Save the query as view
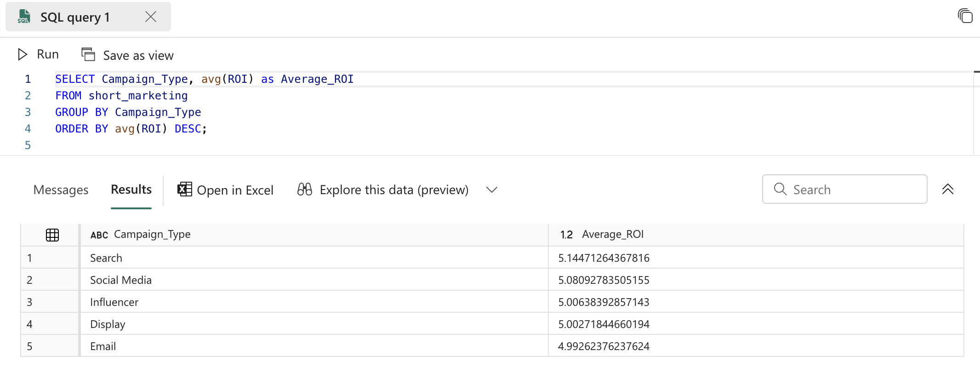 point(127,55)
